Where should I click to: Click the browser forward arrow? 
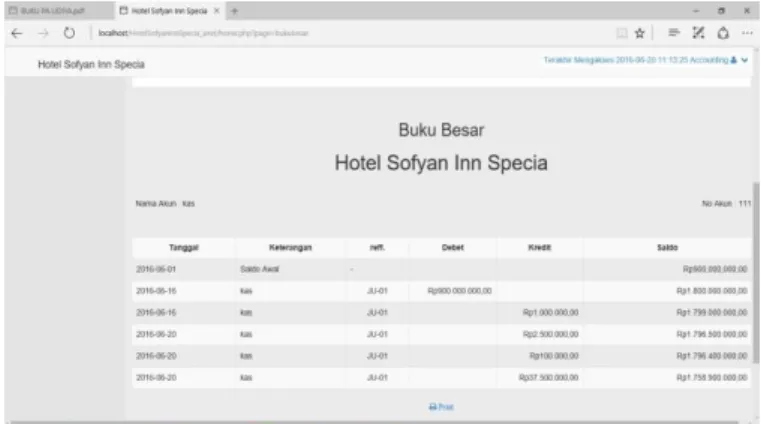(x=43, y=33)
